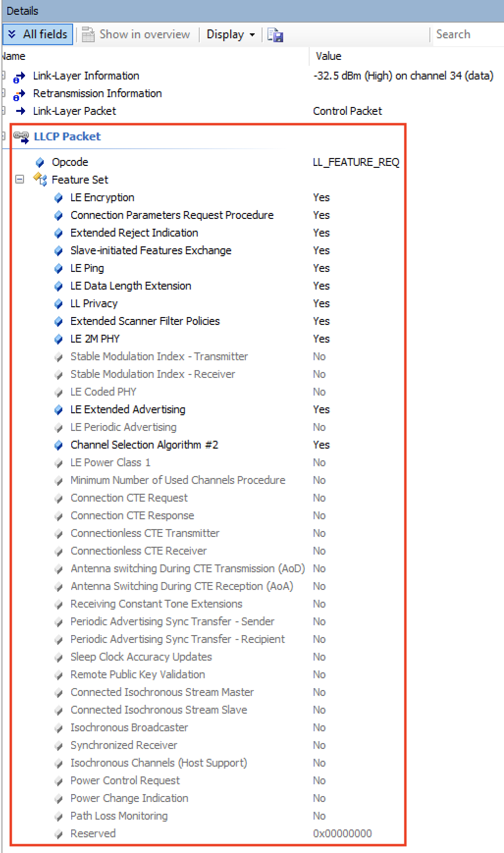Click Show in overview button
This screenshot has height=853, width=504.
coord(136,34)
